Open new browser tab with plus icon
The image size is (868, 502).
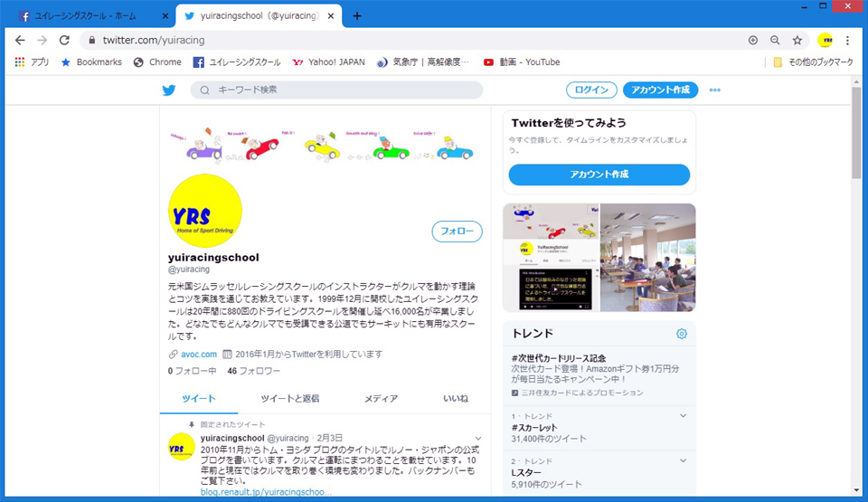pos(357,16)
